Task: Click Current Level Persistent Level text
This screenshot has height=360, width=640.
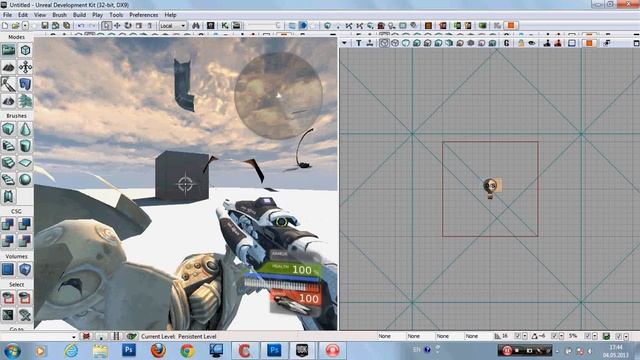Action: 179,336
